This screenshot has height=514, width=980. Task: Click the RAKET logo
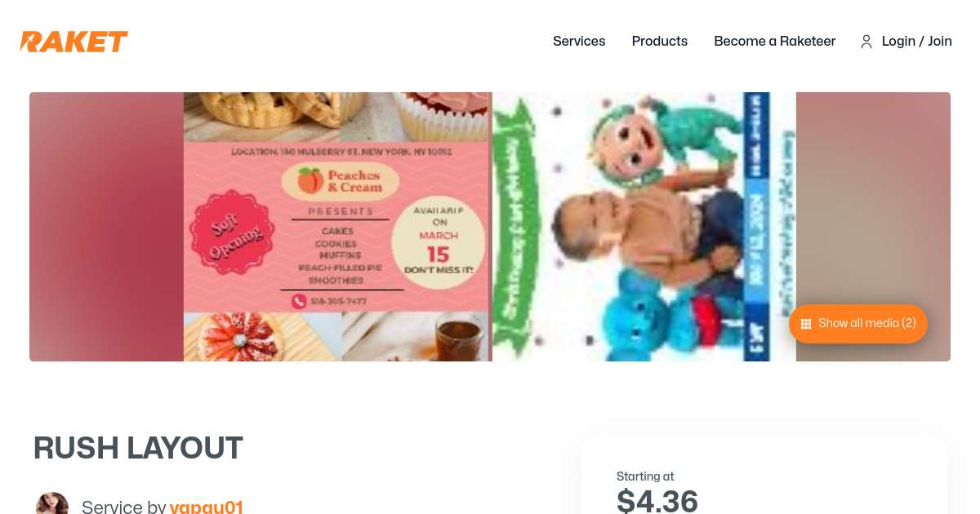(x=73, y=42)
